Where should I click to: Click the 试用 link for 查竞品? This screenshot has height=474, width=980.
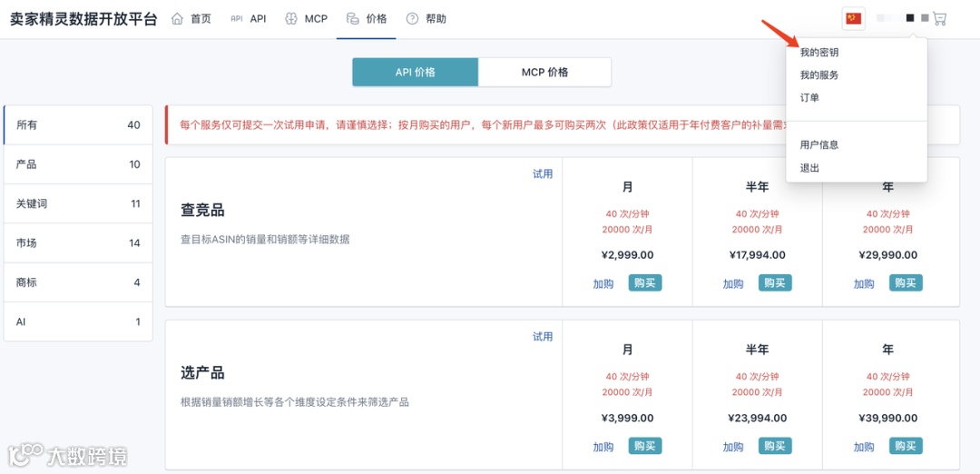pyautogui.click(x=543, y=173)
